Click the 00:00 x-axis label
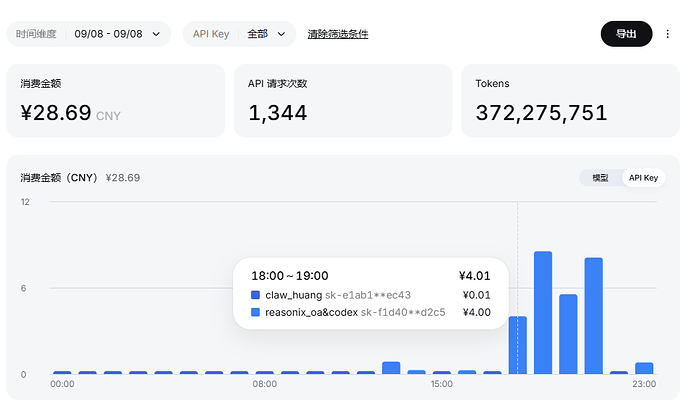 click(x=62, y=384)
